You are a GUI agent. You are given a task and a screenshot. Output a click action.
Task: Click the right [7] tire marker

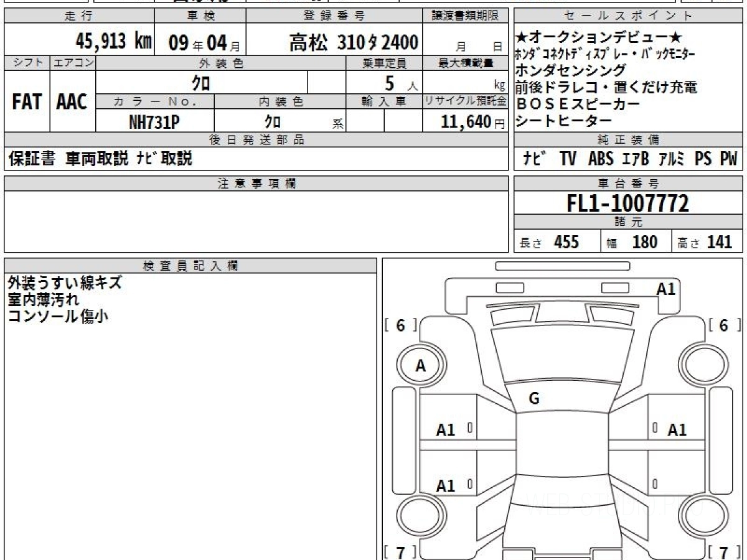click(724, 553)
